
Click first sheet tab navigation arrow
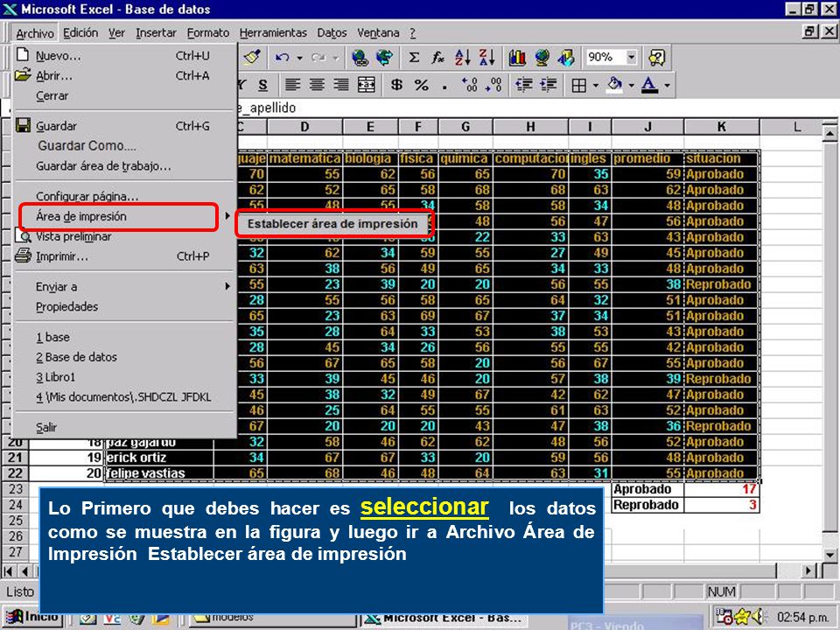coord(9,571)
